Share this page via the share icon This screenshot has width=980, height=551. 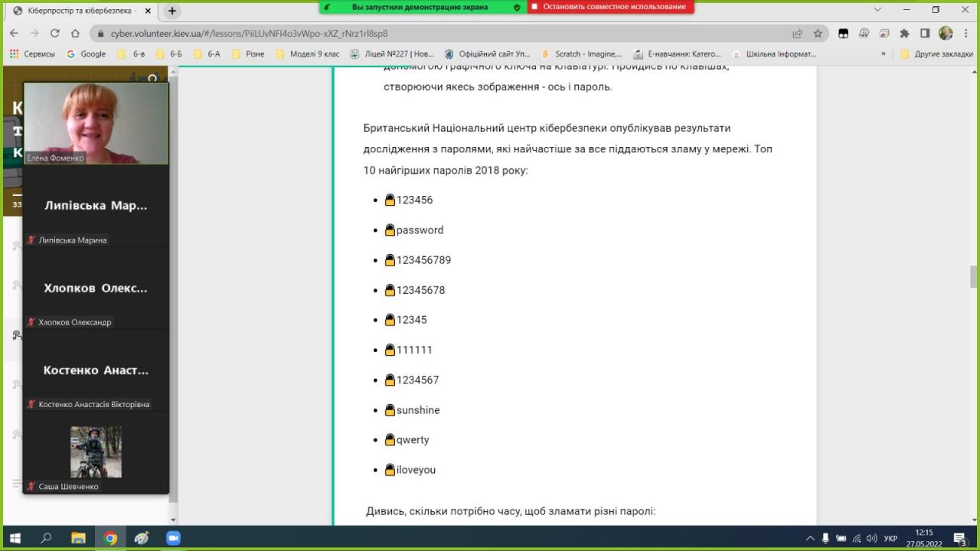797,34
